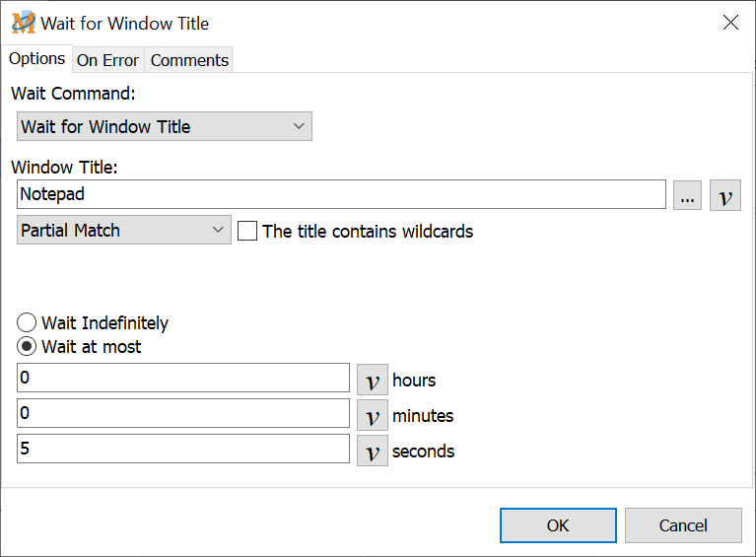756x557 pixels.
Task: Click the Macro Express icon in title bar
Action: pyautogui.click(x=23, y=23)
